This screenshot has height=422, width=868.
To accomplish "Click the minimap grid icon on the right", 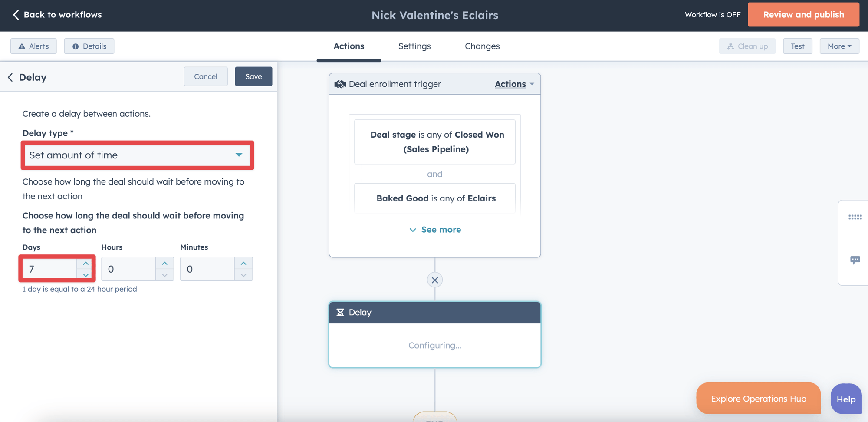I will (855, 217).
